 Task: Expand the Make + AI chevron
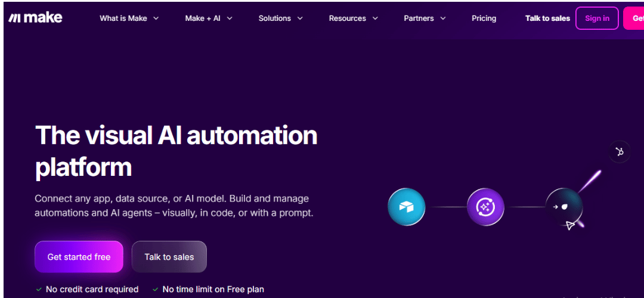[230, 18]
